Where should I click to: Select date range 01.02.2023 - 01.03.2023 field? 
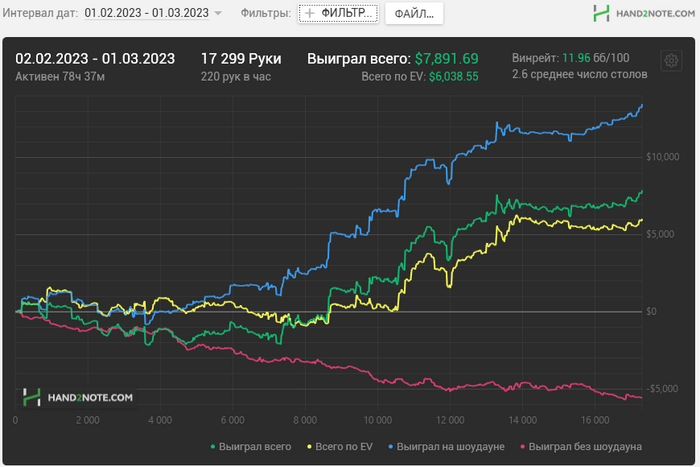146,13
